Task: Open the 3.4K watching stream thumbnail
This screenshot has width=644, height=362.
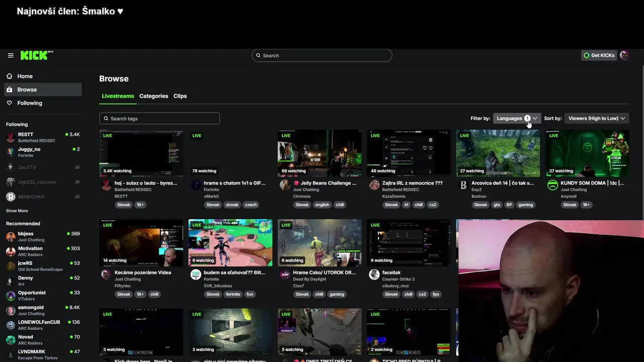Action: [x=141, y=153]
